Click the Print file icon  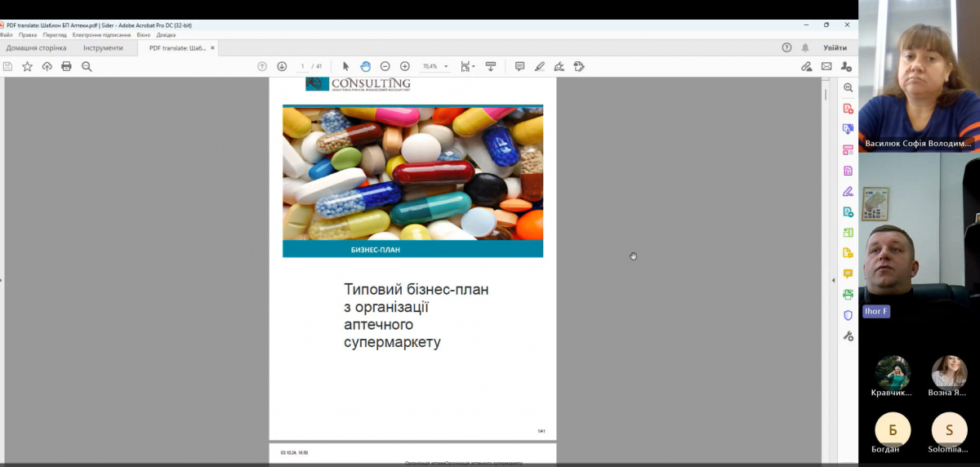pyautogui.click(x=66, y=66)
